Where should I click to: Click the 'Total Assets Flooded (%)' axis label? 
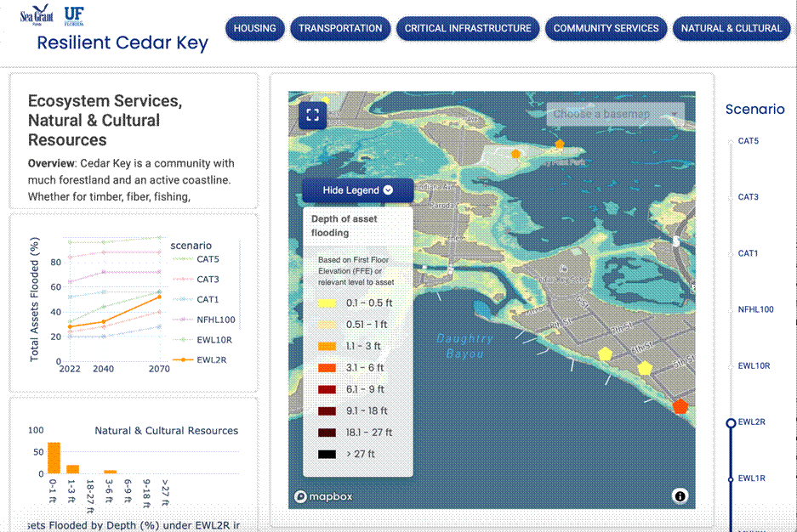[x=34, y=299]
